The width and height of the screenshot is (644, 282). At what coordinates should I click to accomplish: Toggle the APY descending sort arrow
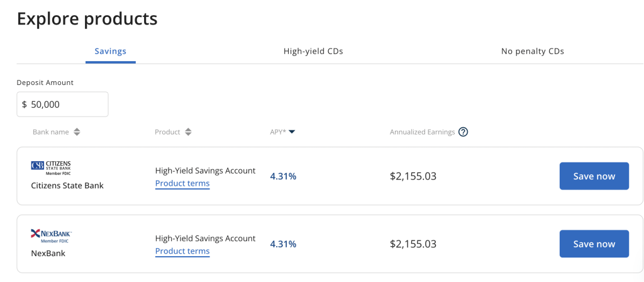(x=292, y=132)
